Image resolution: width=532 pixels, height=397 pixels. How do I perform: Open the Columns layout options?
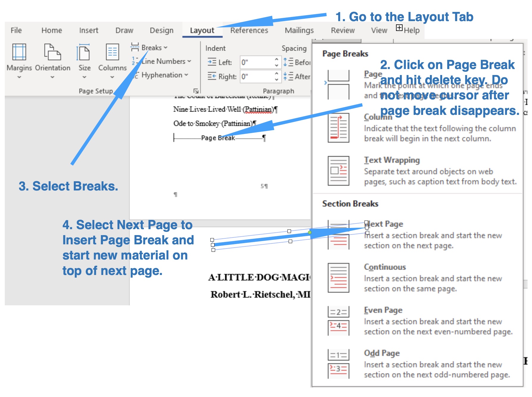pyautogui.click(x=112, y=61)
